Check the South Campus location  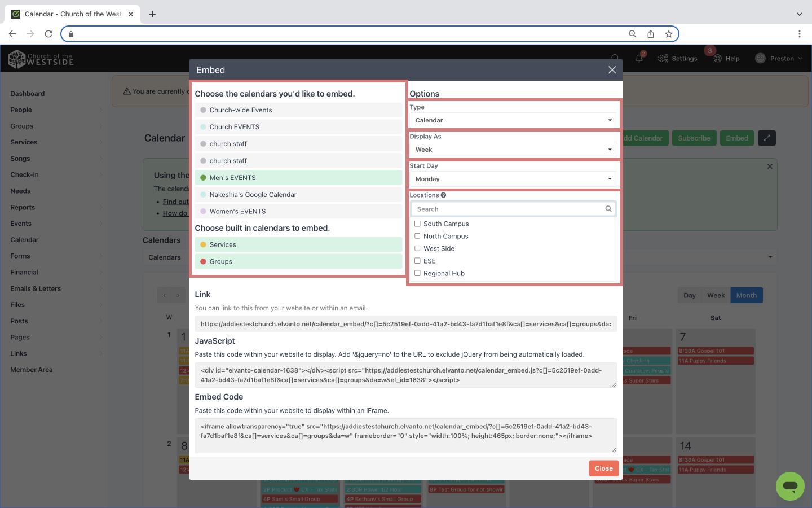(417, 224)
